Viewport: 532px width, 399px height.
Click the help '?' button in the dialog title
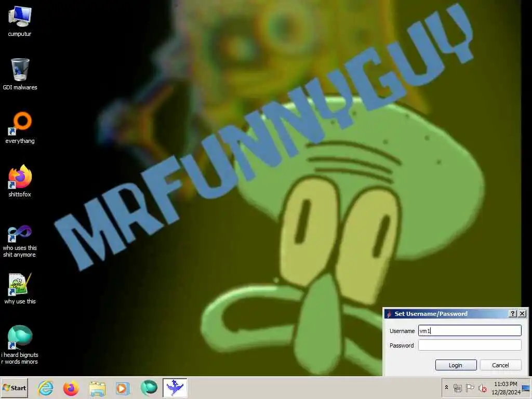point(513,313)
